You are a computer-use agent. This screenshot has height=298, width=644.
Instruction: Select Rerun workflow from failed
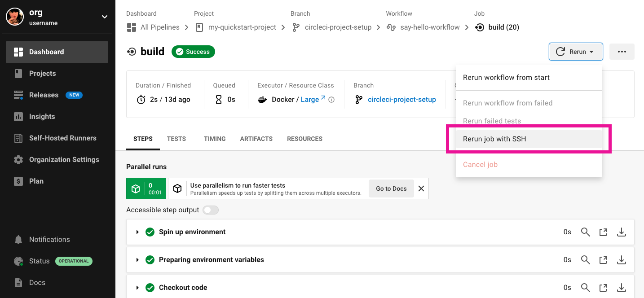[529, 103]
